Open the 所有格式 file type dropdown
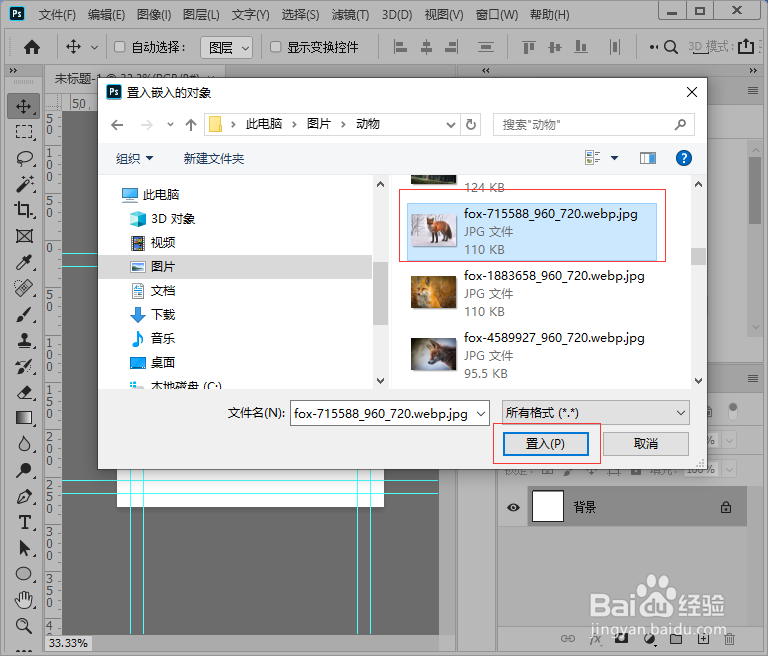The image size is (768, 656). pyautogui.click(x=595, y=413)
